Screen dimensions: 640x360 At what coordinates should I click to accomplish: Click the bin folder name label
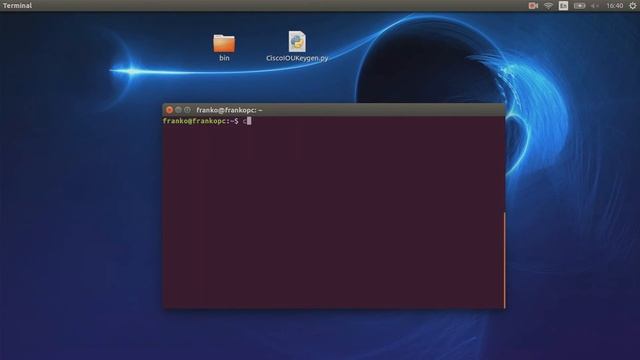click(224, 58)
